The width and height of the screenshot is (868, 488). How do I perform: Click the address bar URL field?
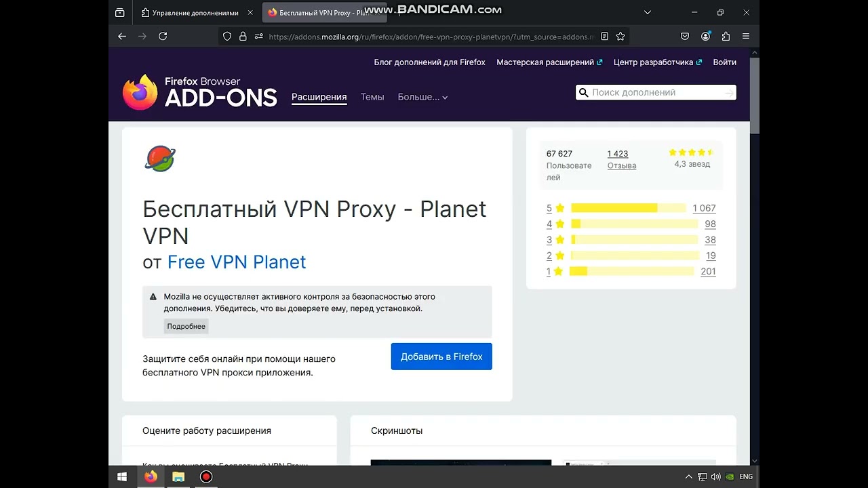click(x=431, y=37)
